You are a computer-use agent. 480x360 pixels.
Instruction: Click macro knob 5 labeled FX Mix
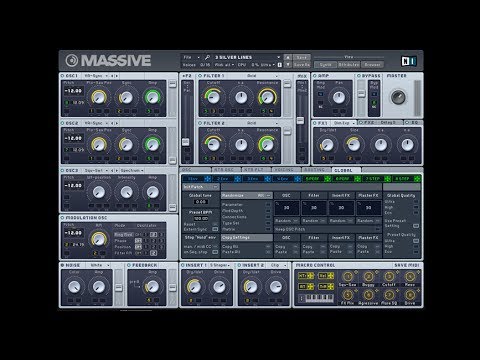348,295
